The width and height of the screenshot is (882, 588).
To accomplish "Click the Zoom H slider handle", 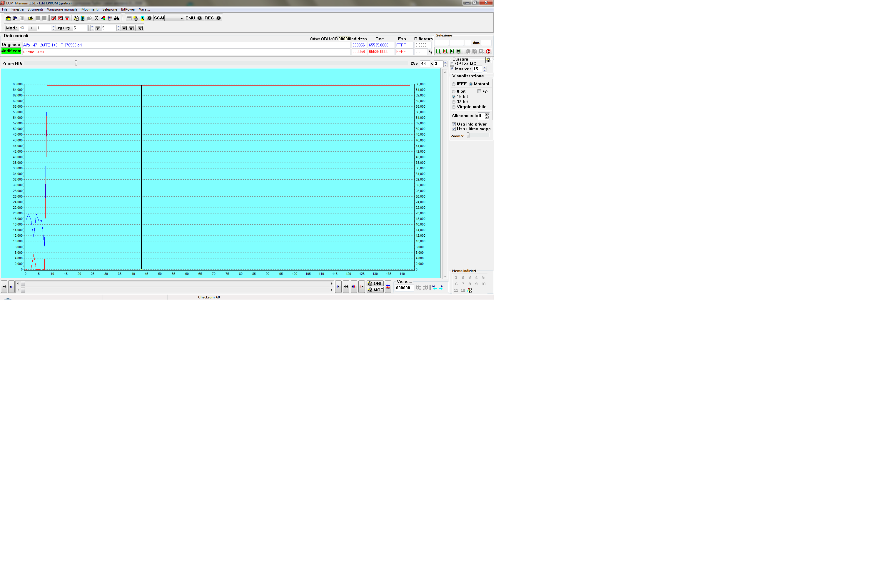I will (76, 64).
